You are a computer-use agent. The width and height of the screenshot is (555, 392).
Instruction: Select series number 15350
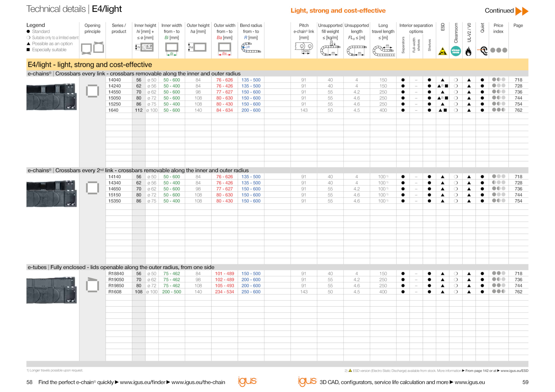[115, 201]
